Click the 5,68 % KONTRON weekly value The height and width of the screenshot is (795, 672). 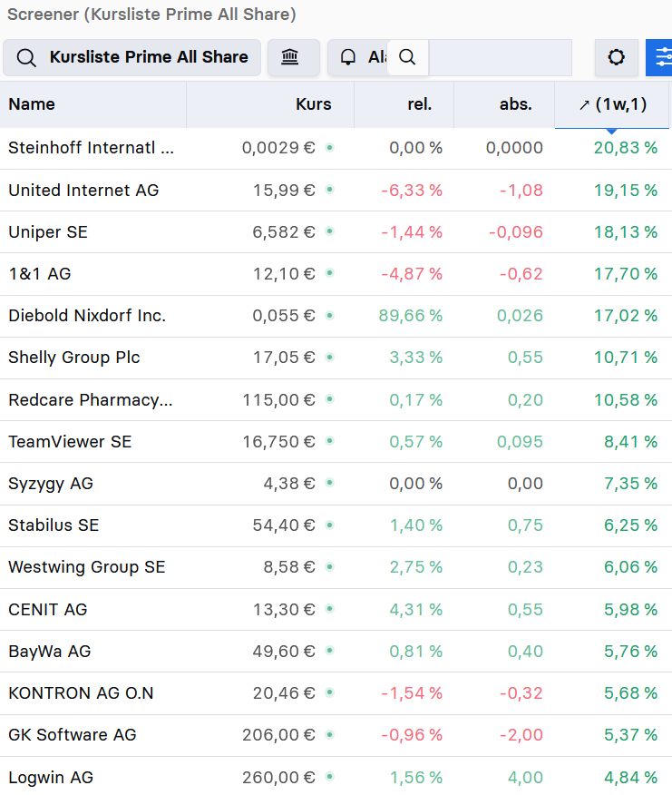click(x=631, y=693)
